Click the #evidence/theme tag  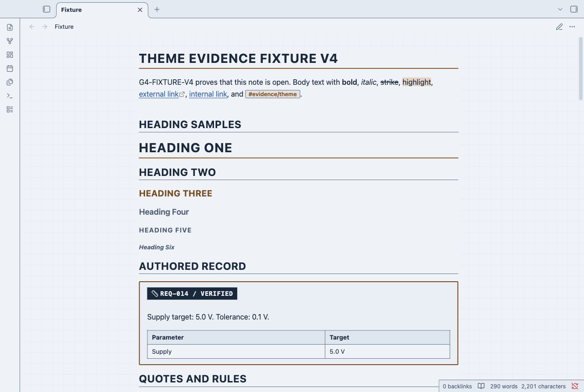273,94
